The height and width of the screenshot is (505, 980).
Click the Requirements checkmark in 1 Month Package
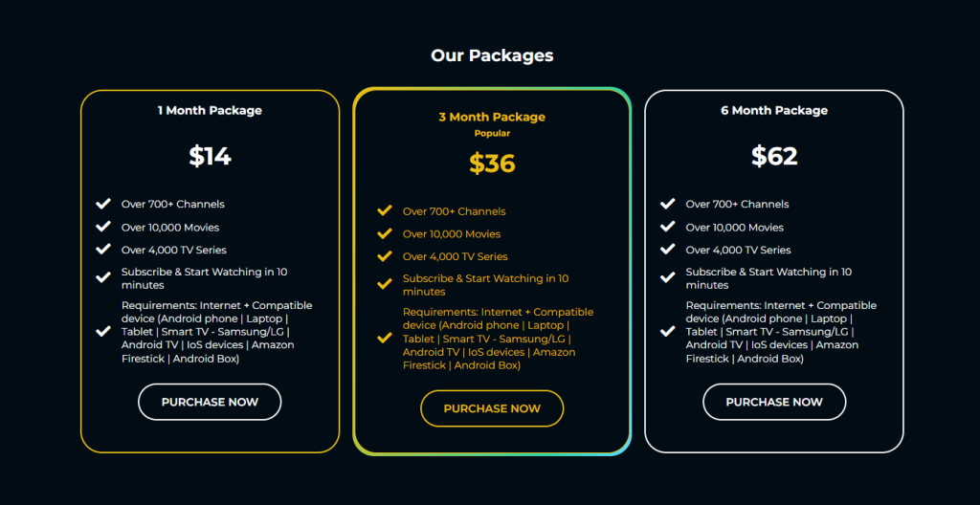pos(103,332)
